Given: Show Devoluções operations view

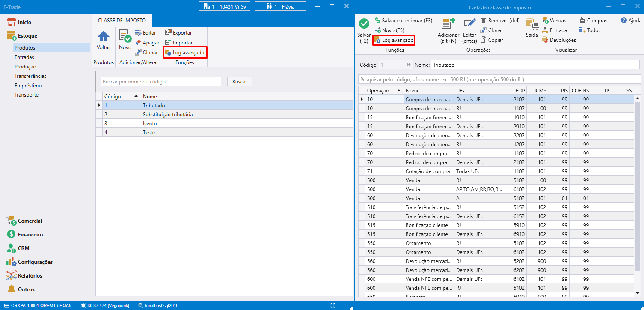Looking at the screenshot, I should (559, 40).
